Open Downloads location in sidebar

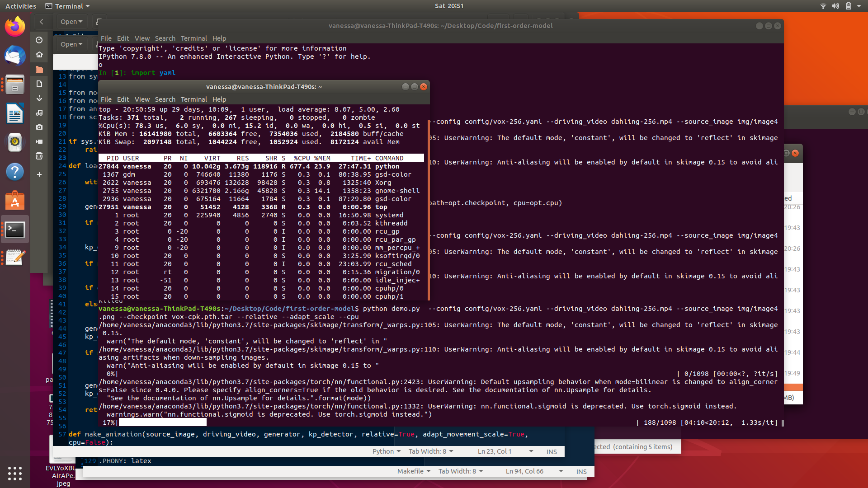coord(39,98)
